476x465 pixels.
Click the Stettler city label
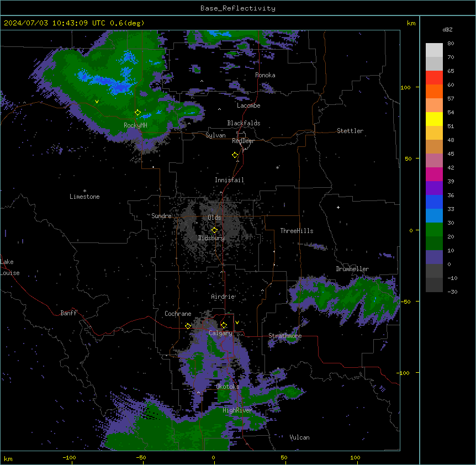[x=350, y=131]
